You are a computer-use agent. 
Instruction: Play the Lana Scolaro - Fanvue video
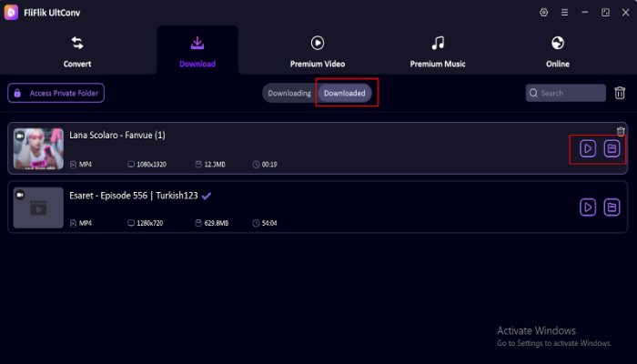(x=588, y=148)
